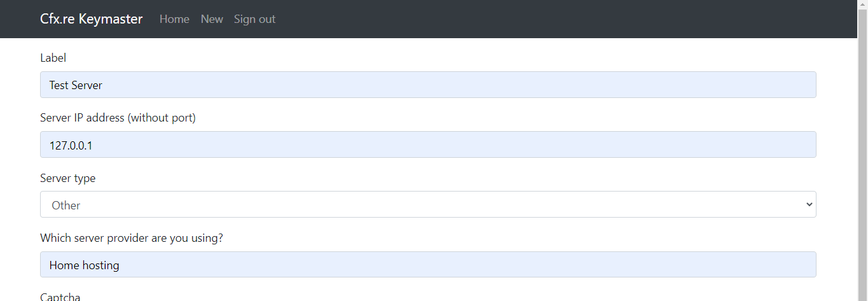This screenshot has width=868, height=301.
Task: Click the scrollbar up arrow
Action: click(x=862, y=5)
